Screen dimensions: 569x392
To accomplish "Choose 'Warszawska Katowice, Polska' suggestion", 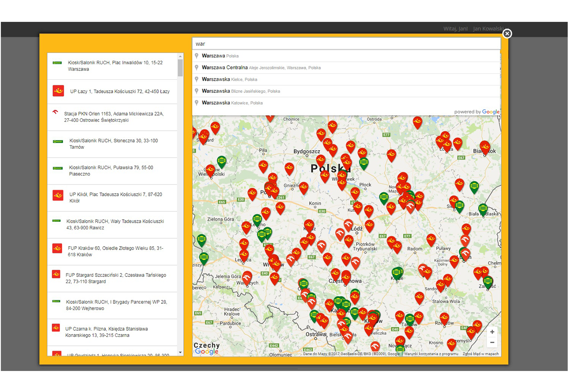I will click(346, 103).
